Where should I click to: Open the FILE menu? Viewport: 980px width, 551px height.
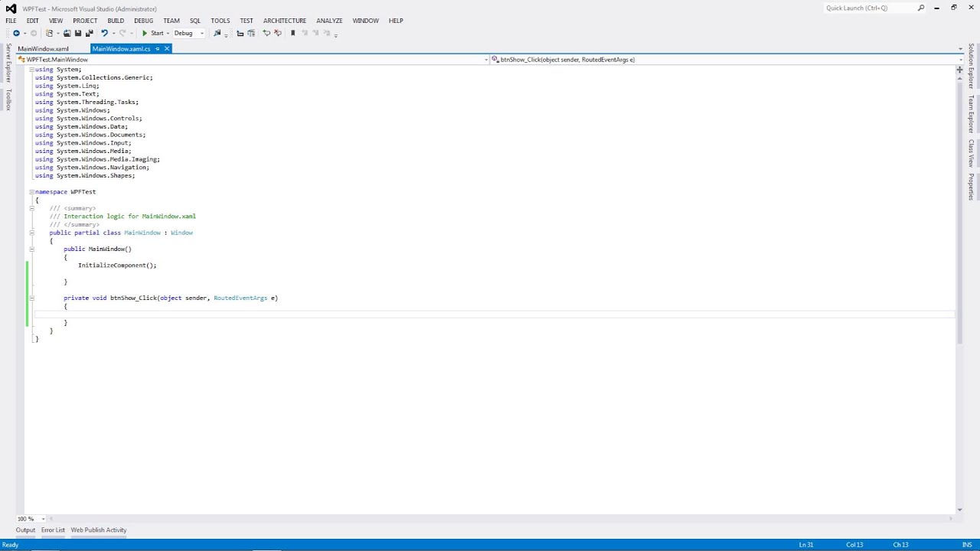[x=11, y=21]
